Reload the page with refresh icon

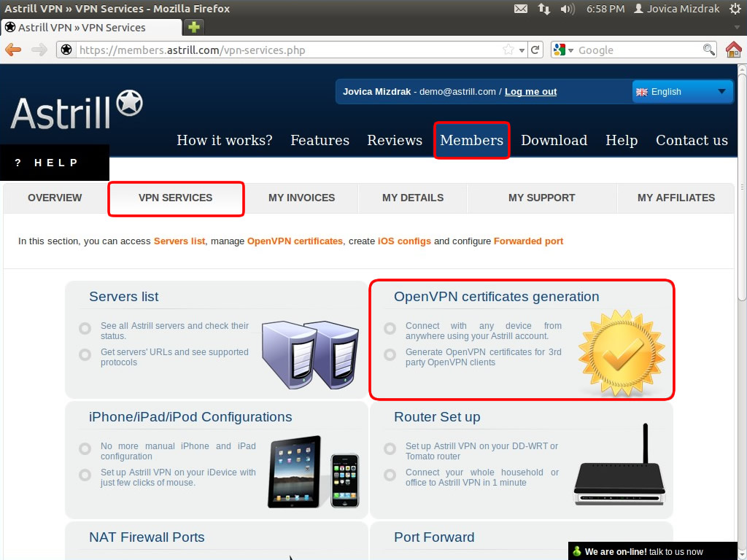(535, 50)
